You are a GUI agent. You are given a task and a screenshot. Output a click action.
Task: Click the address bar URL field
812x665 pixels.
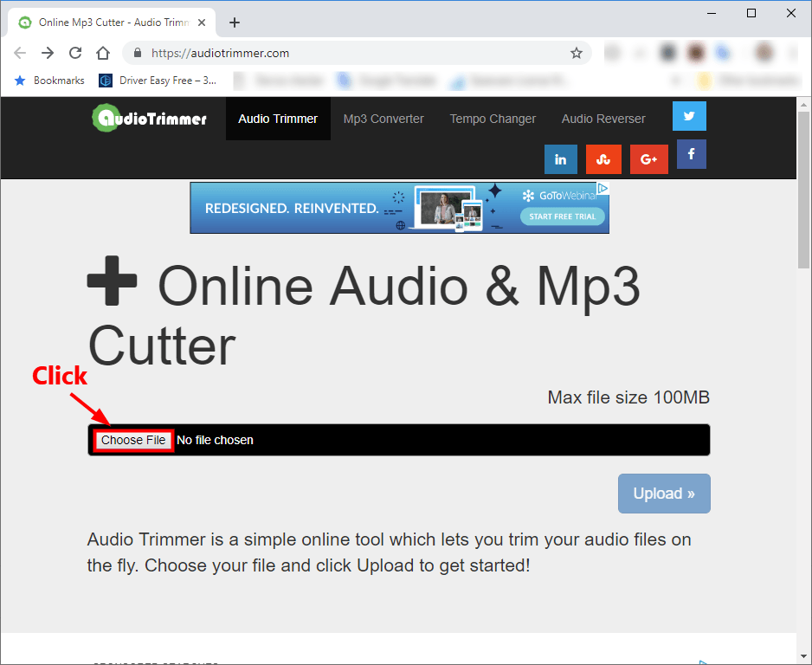click(346, 53)
